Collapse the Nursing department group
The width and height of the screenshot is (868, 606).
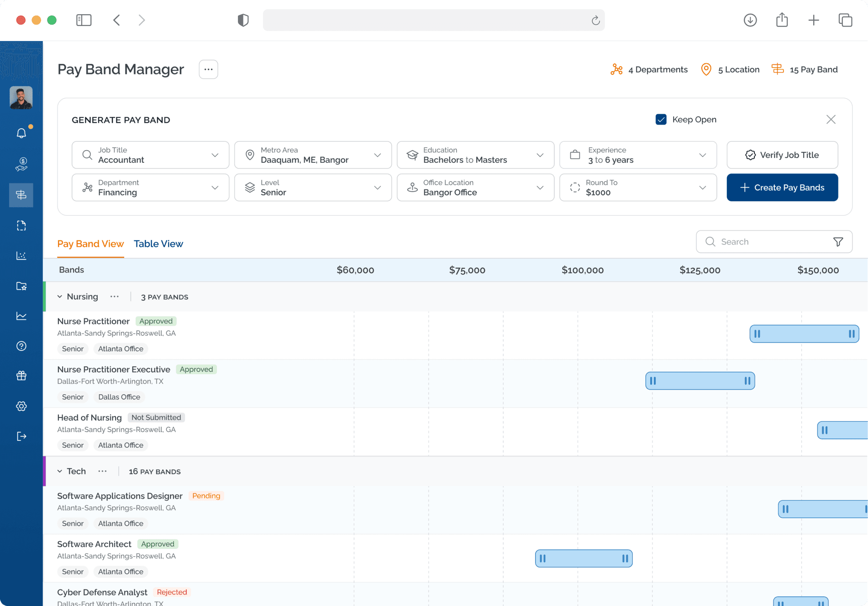tap(60, 297)
